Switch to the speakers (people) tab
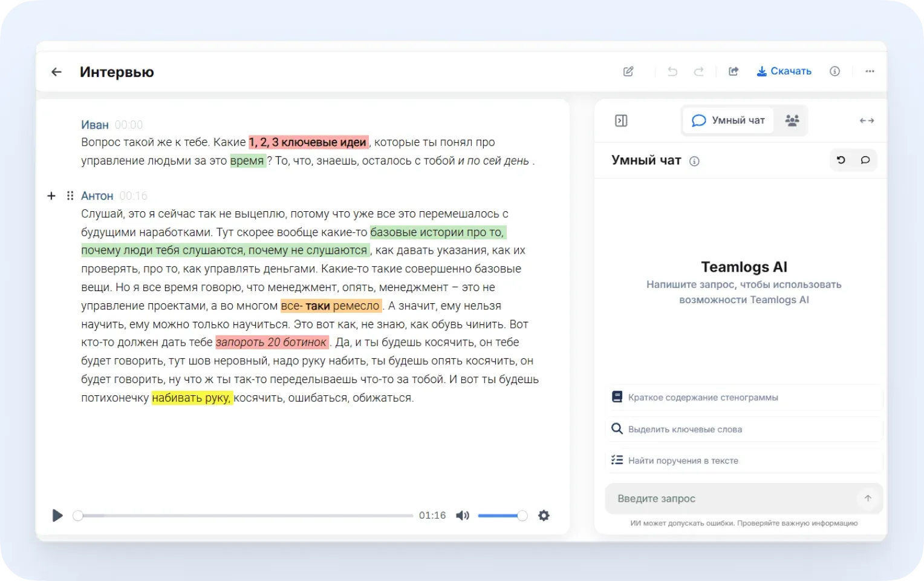The image size is (924, 581). point(792,120)
